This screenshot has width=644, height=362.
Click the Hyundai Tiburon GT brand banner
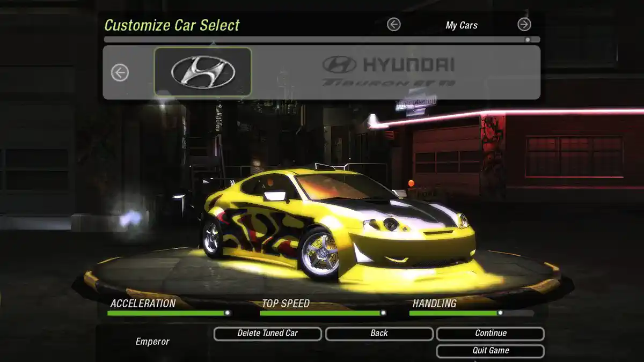pos(389,72)
